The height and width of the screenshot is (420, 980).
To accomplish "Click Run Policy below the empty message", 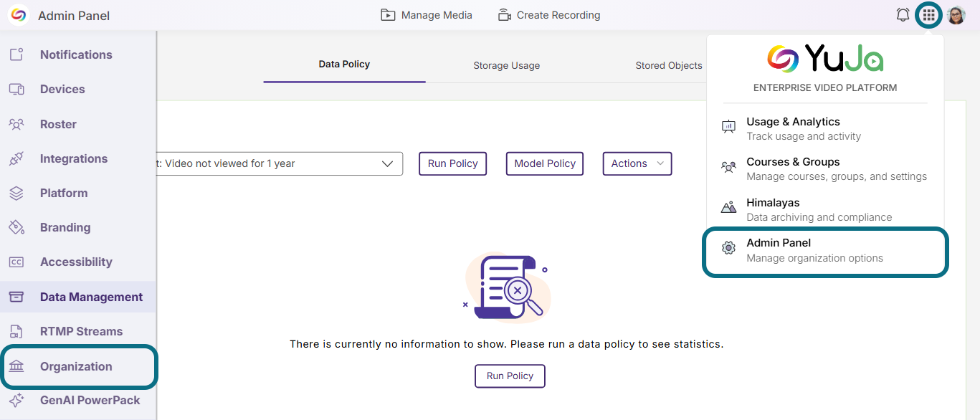I will (510, 376).
